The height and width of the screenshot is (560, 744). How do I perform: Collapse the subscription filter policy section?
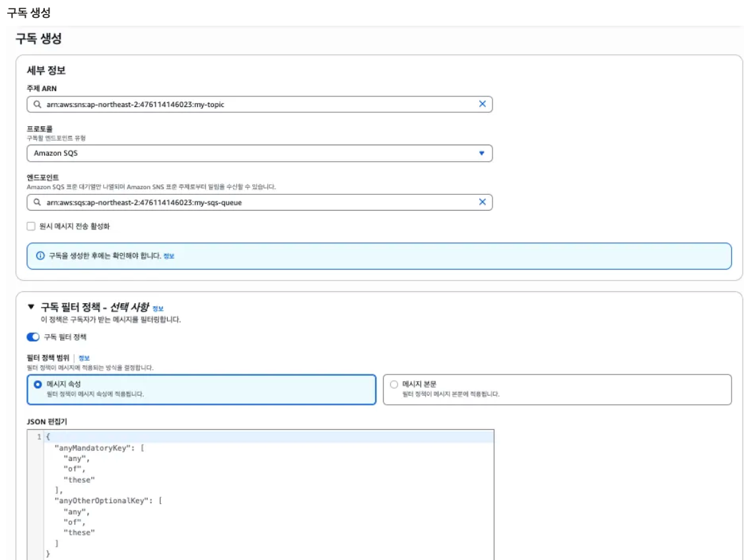coord(31,306)
